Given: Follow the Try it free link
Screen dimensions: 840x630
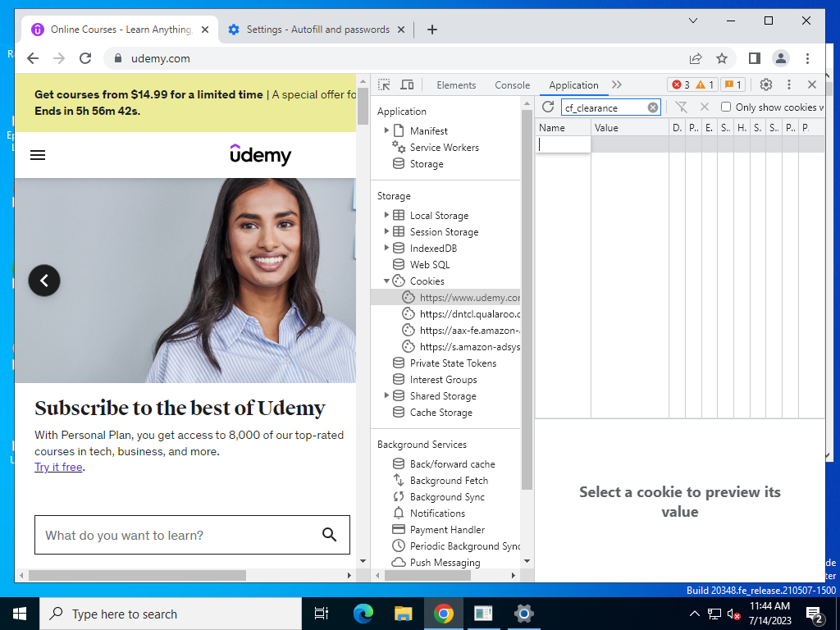Looking at the screenshot, I should (x=58, y=467).
